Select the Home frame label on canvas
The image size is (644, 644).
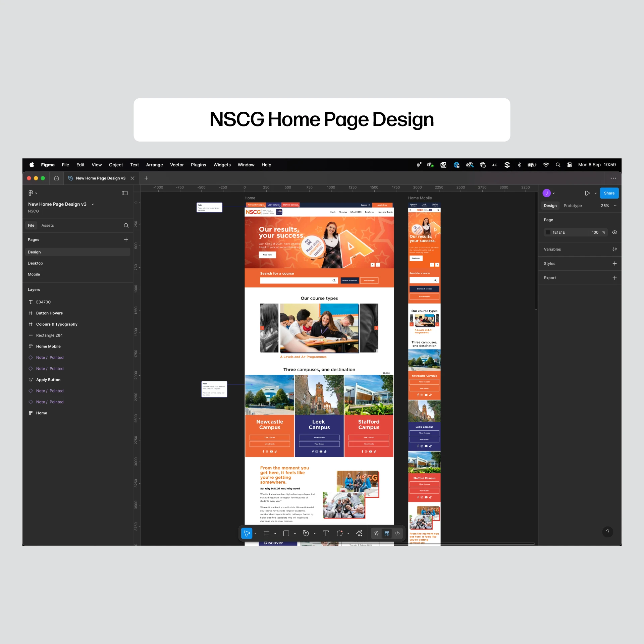point(250,198)
